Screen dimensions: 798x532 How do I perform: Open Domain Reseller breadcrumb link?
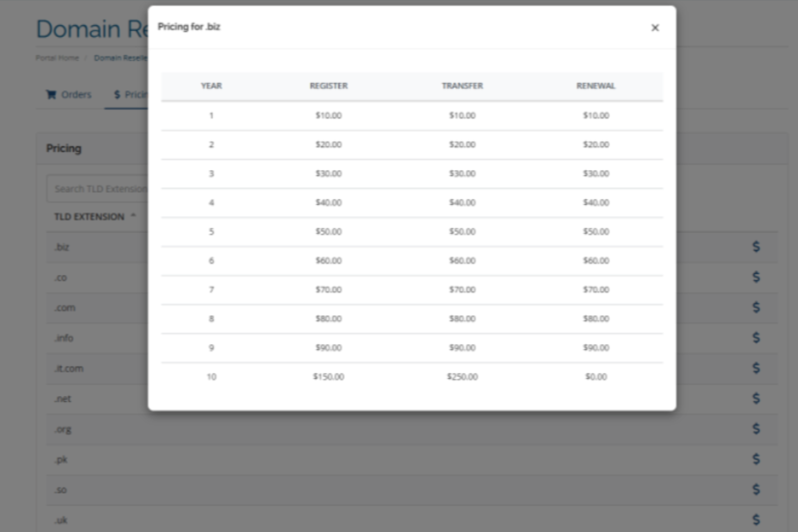point(121,58)
